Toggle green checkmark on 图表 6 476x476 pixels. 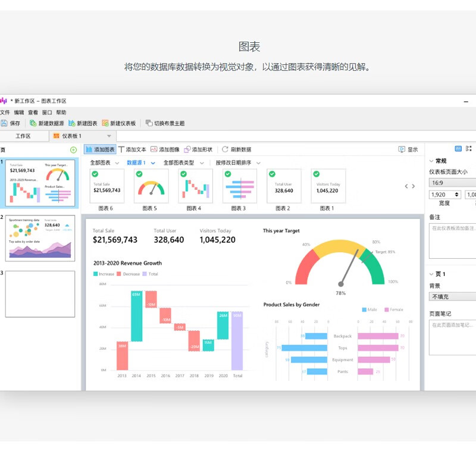(95, 174)
